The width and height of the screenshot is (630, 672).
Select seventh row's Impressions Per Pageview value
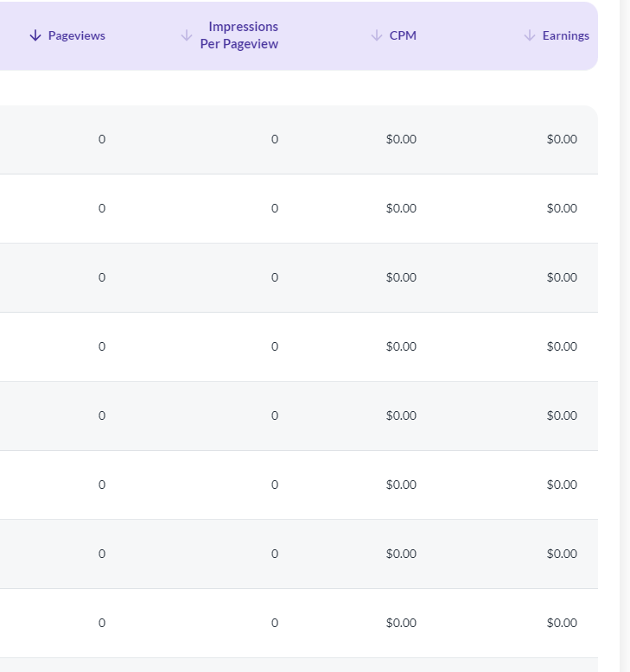click(x=275, y=554)
